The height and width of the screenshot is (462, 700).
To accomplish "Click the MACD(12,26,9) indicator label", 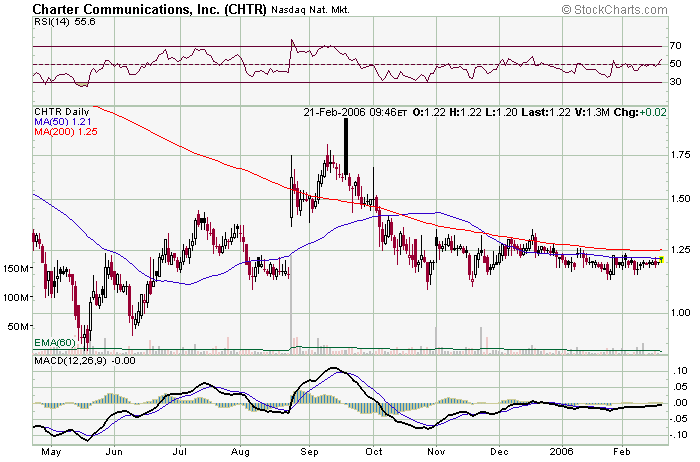I will coord(75,360).
